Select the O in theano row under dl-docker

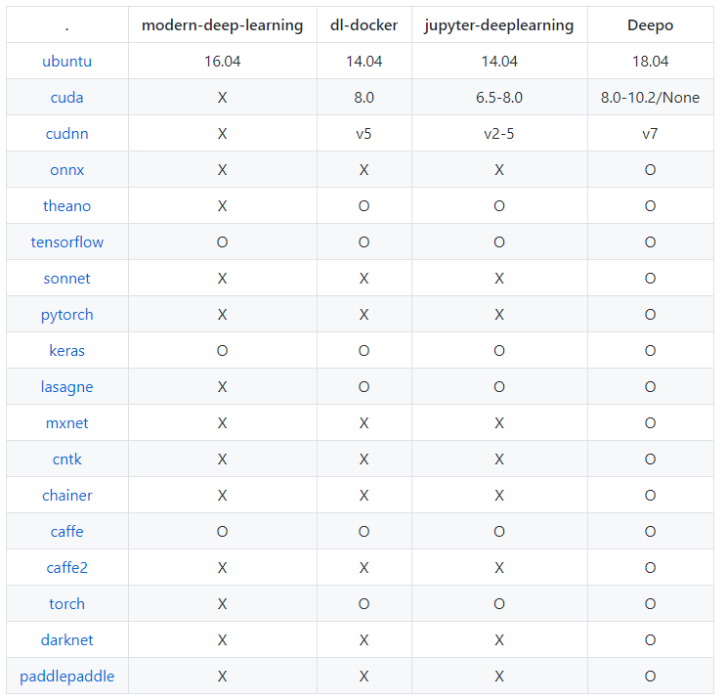[364, 205]
